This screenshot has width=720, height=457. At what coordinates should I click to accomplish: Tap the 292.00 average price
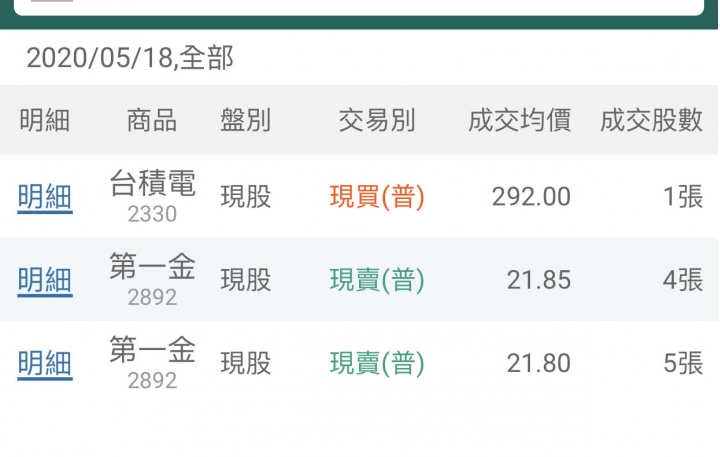tap(531, 197)
